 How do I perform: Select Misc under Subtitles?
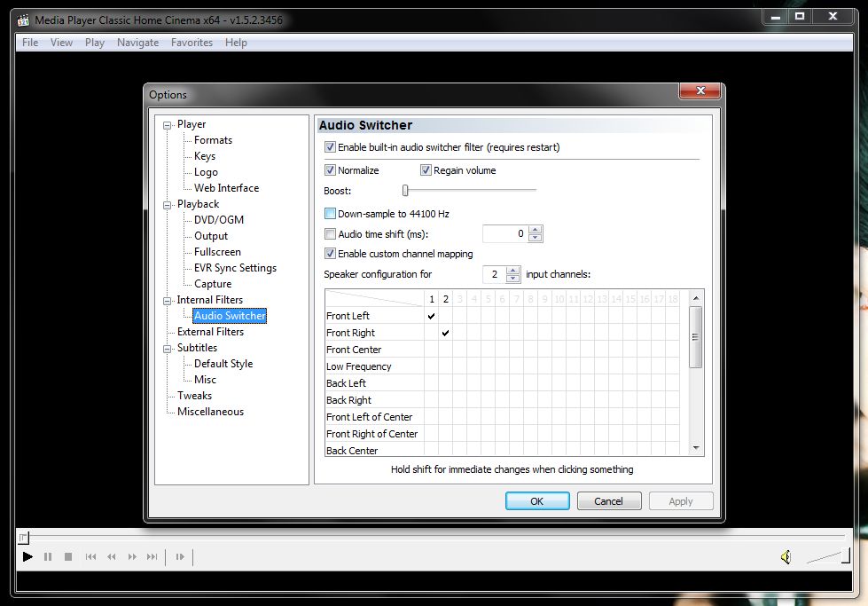(x=206, y=380)
